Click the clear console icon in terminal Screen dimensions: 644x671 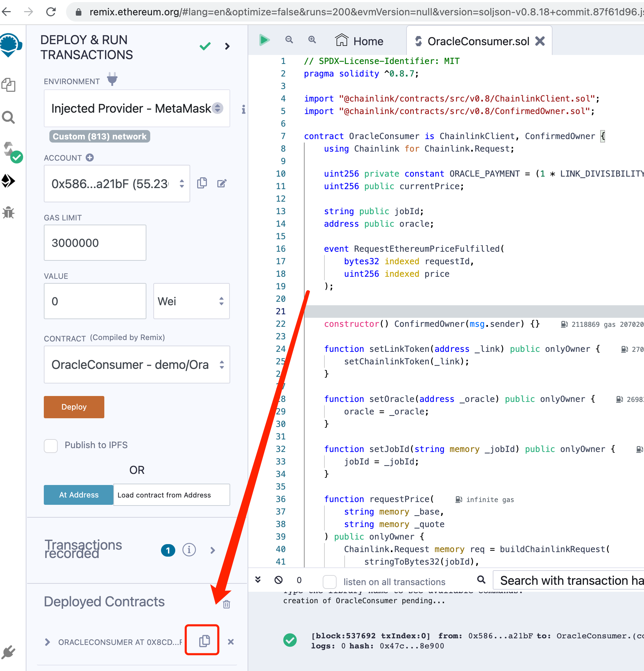point(279,580)
